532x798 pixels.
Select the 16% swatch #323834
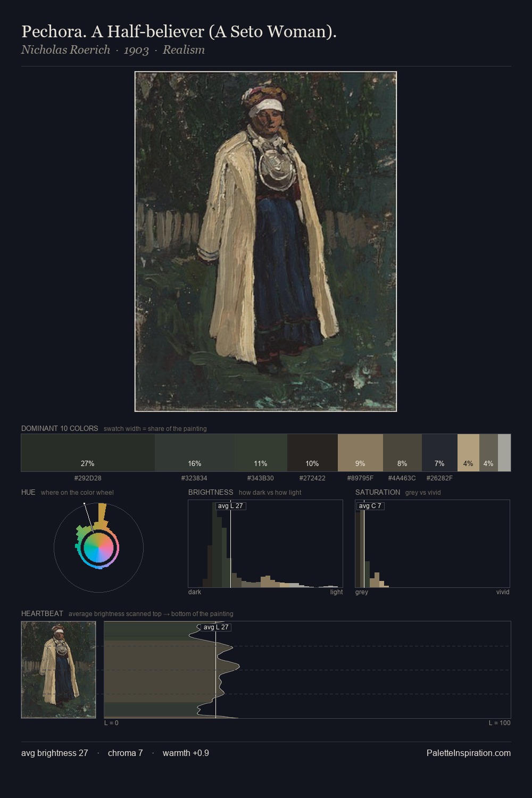tap(195, 453)
